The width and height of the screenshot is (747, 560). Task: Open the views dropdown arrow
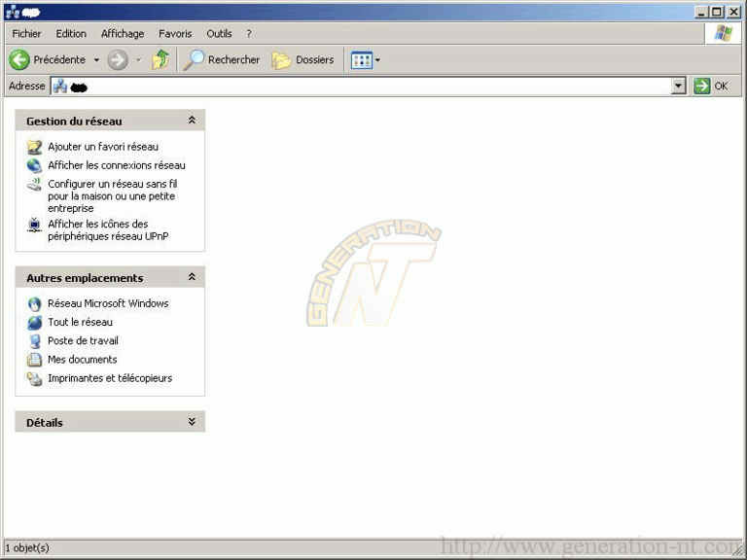point(377,60)
